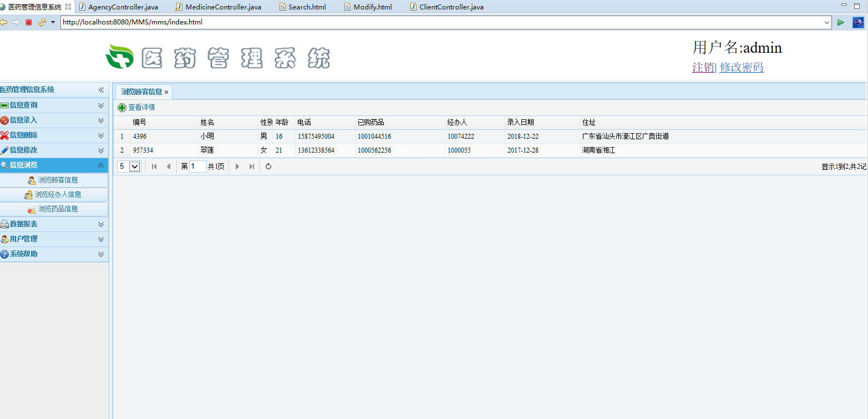Stop page loading with the red stop icon
The image size is (868, 419).
(29, 22)
